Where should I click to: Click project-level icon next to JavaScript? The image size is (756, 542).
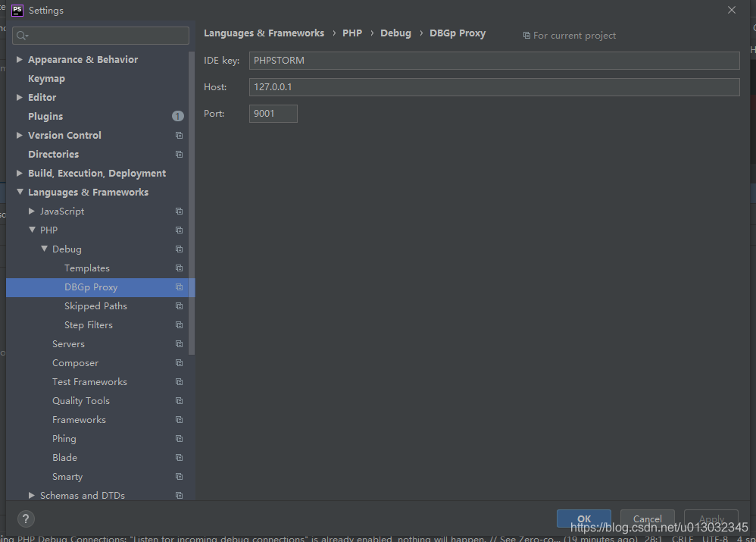pyautogui.click(x=179, y=211)
